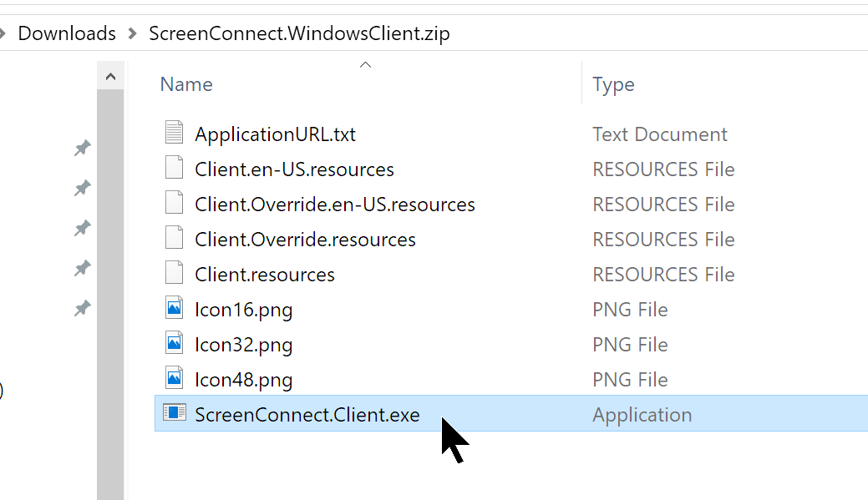Click RESOURCES File type of Client.resources

(x=663, y=275)
